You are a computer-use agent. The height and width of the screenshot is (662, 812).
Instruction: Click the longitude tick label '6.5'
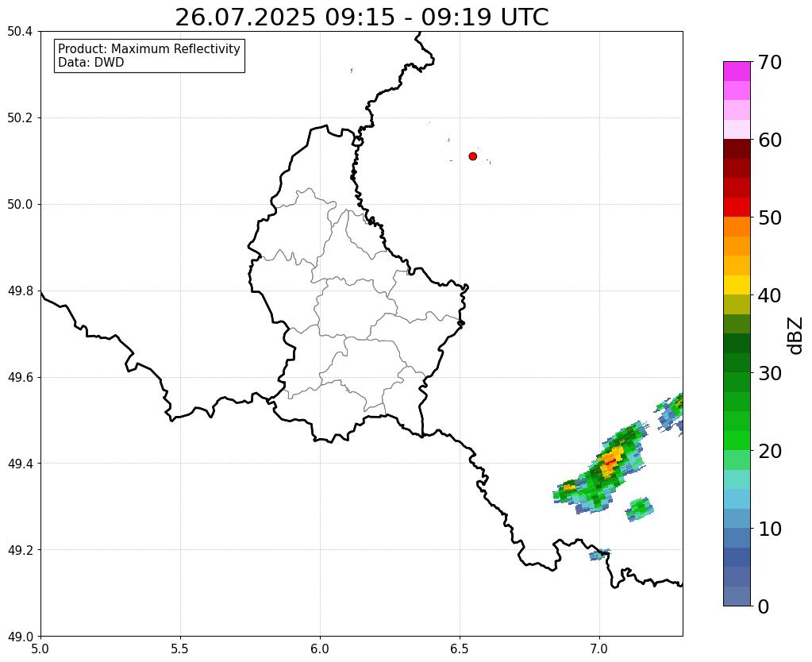pyautogui.click(x=460, y=649)
